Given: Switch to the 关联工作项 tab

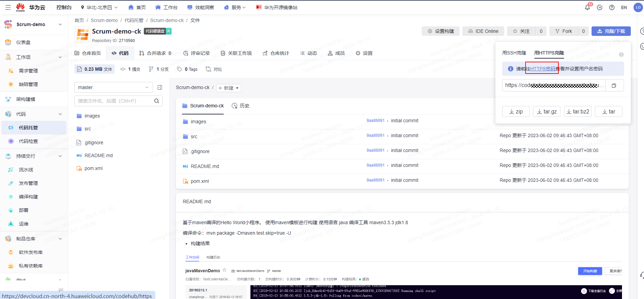Looking at the screenshot, I should (236, 53).
